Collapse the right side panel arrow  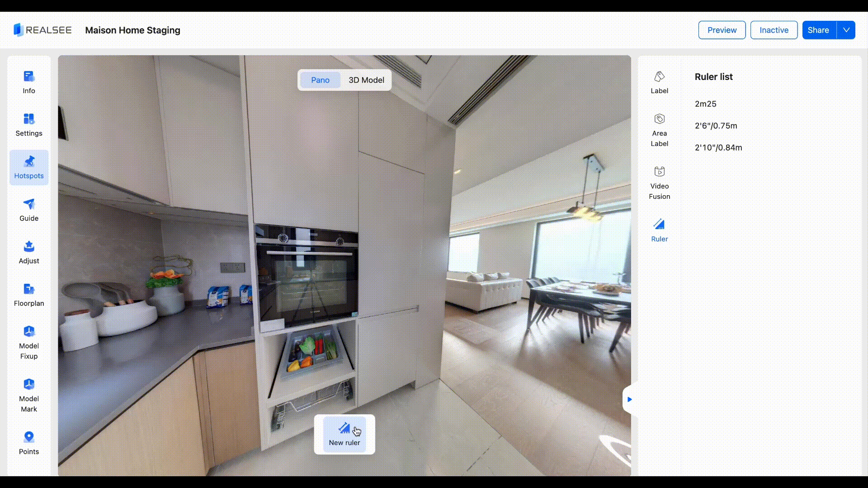pos(629,399)
